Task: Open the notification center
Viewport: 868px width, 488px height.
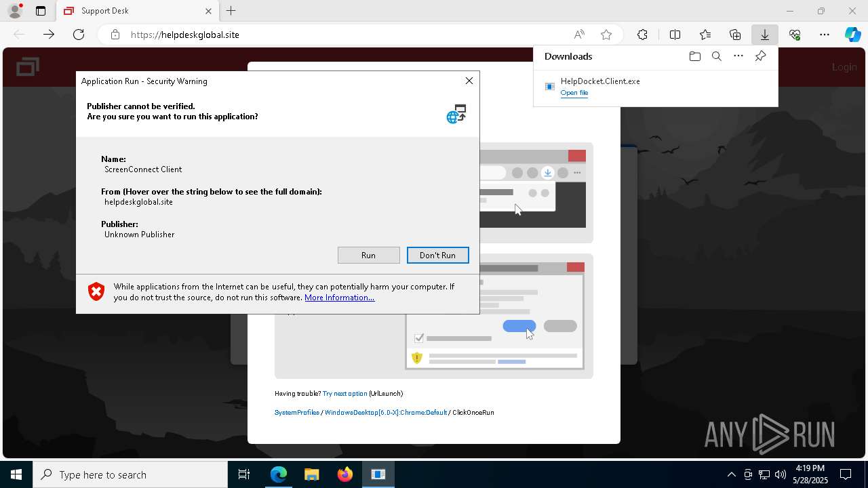Action: [846, 474]
